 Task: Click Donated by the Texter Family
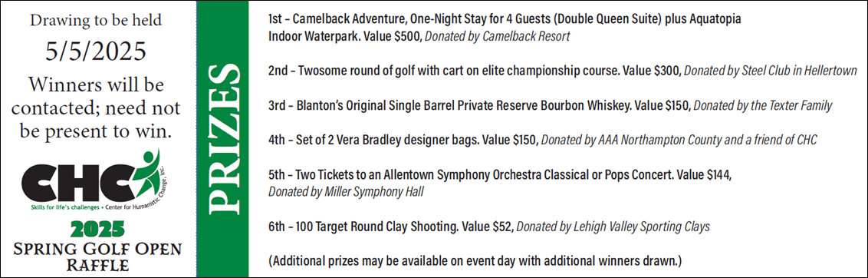762,105
